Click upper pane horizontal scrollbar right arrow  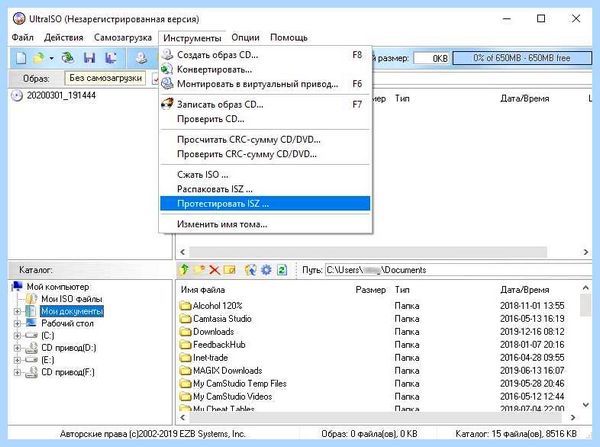(x=585, y=252)
